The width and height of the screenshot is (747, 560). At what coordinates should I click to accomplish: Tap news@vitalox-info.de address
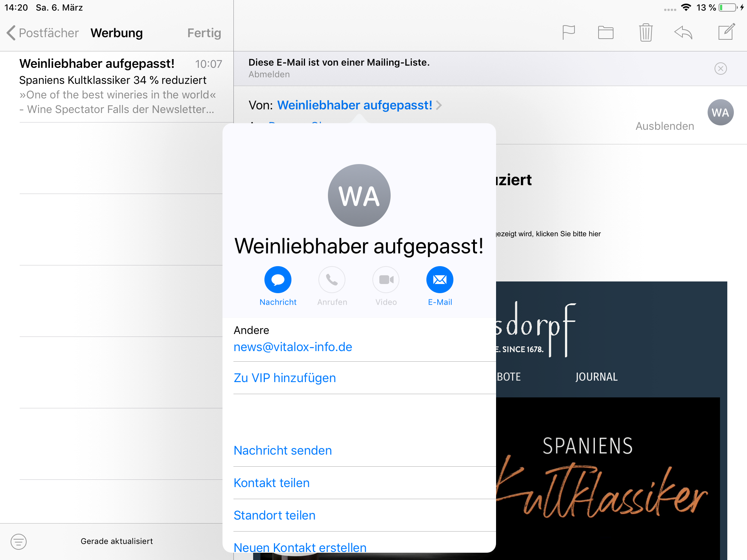pos(293,347)
